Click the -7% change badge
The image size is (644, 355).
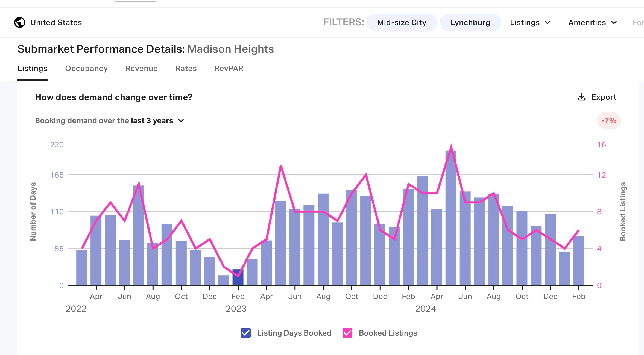(x=609, y=120)
